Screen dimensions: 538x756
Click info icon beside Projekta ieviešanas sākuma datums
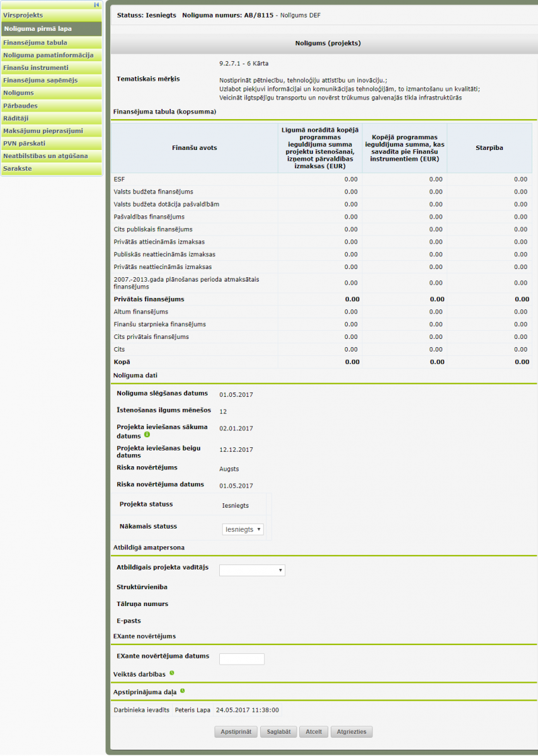tap(147, 435)
